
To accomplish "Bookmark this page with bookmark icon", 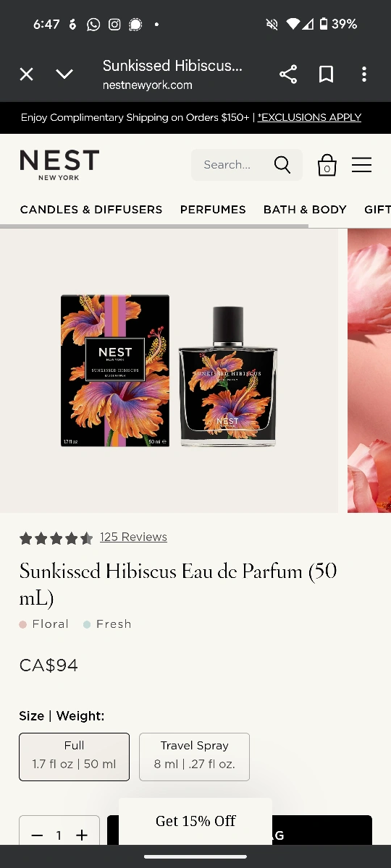I will (x=327, y=75).
